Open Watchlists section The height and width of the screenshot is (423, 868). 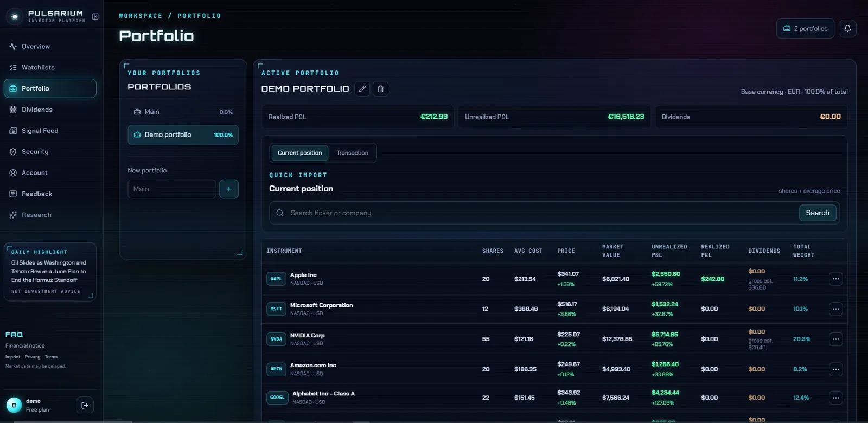tap(50, 68)
